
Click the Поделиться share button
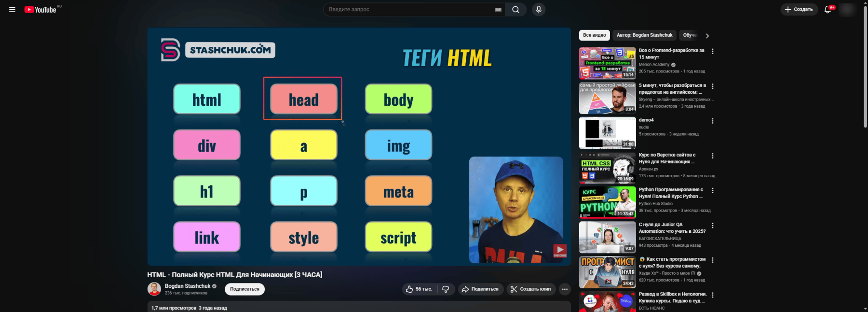480,289
